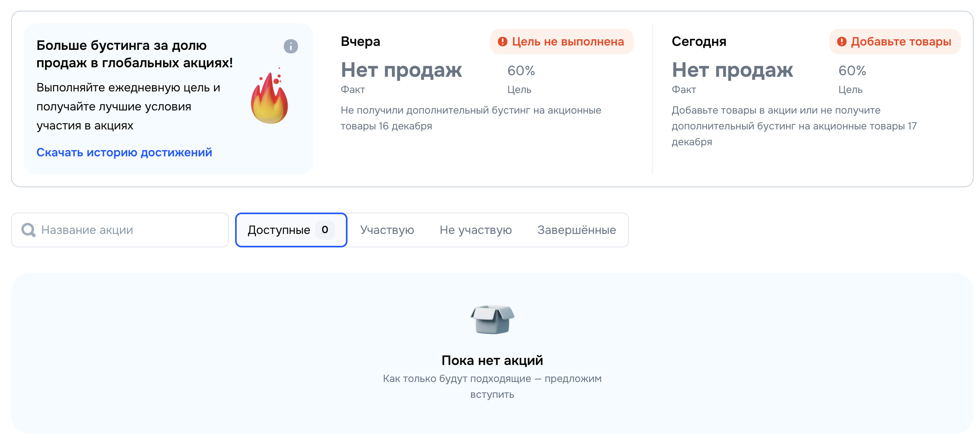Select the 'Доступные' tab
The width and height of the screenshot is (980, 437).
point(279,230)
